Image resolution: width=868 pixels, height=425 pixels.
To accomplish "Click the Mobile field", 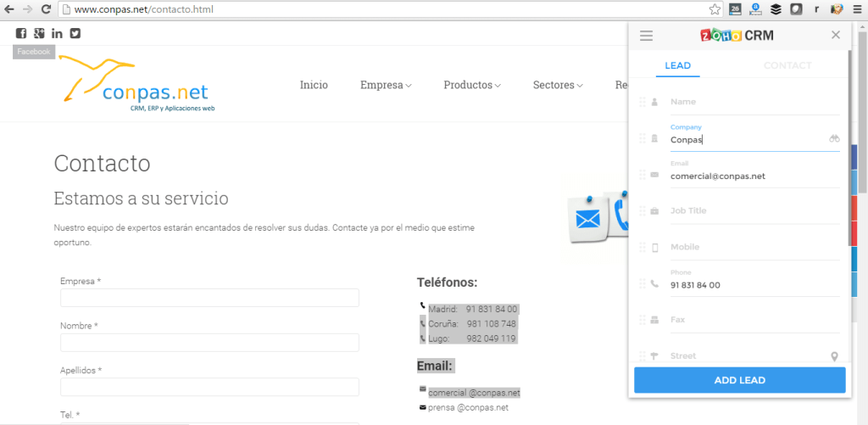I will [x=754, y=247].
